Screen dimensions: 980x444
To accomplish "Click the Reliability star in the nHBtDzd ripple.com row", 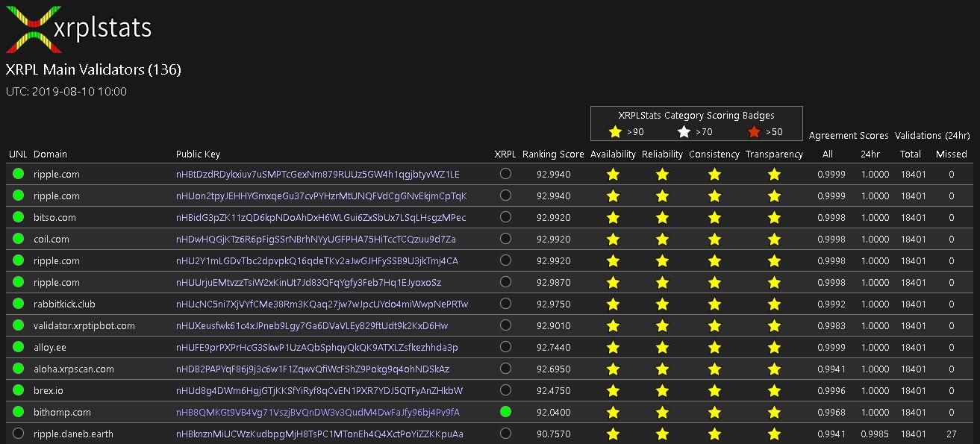I will pyautogui.click(x=662, y=175).
